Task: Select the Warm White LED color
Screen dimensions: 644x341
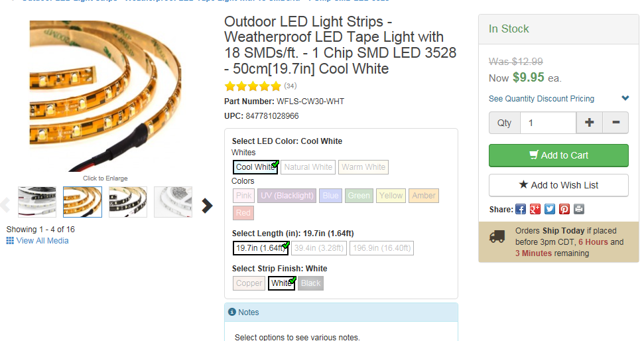Action: coord(363,167)
